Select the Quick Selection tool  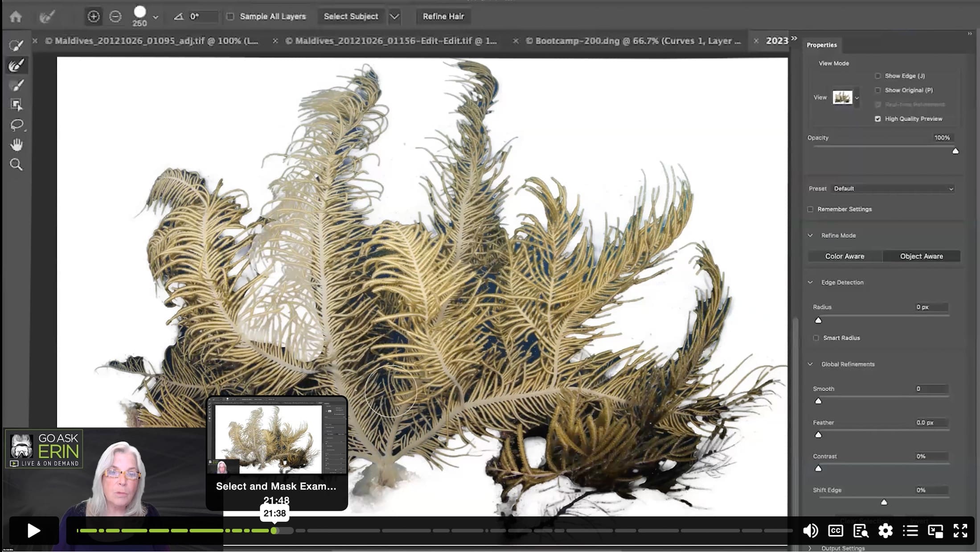point(16,45)
